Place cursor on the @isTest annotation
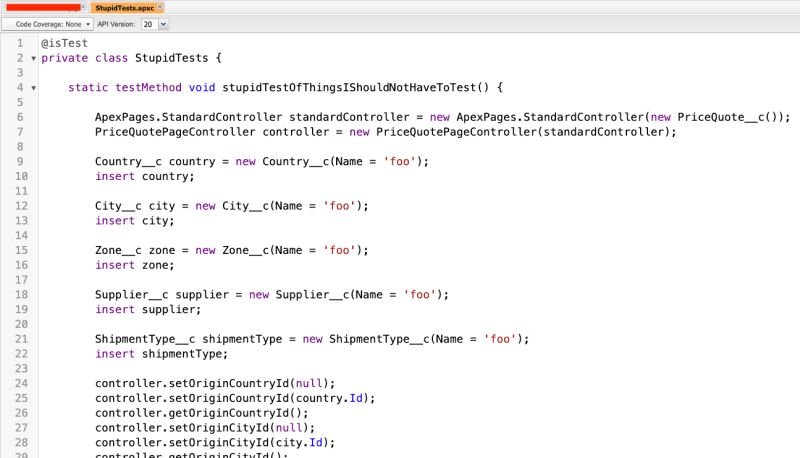Image resolution: width=800 pixels, height=458 pixels. coord(64,43)
